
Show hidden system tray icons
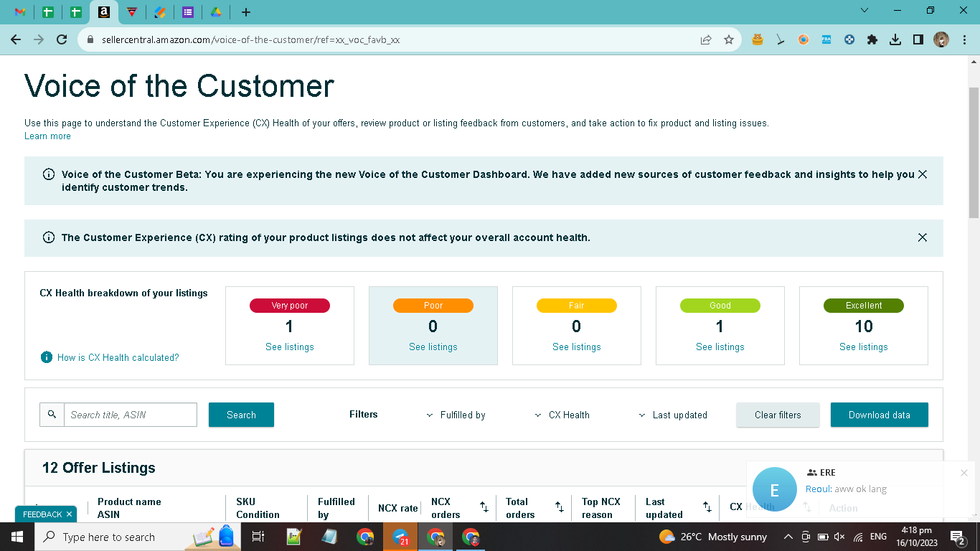pos(788,537)
